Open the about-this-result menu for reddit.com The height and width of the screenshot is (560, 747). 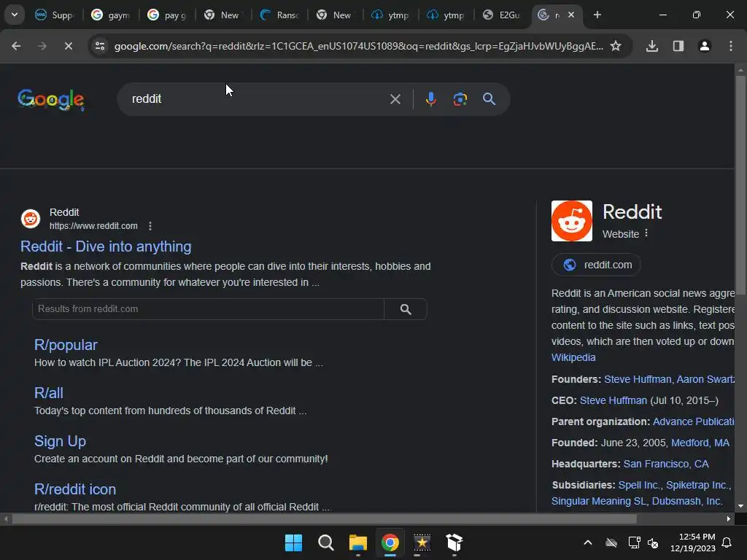[x=150, y=226]
